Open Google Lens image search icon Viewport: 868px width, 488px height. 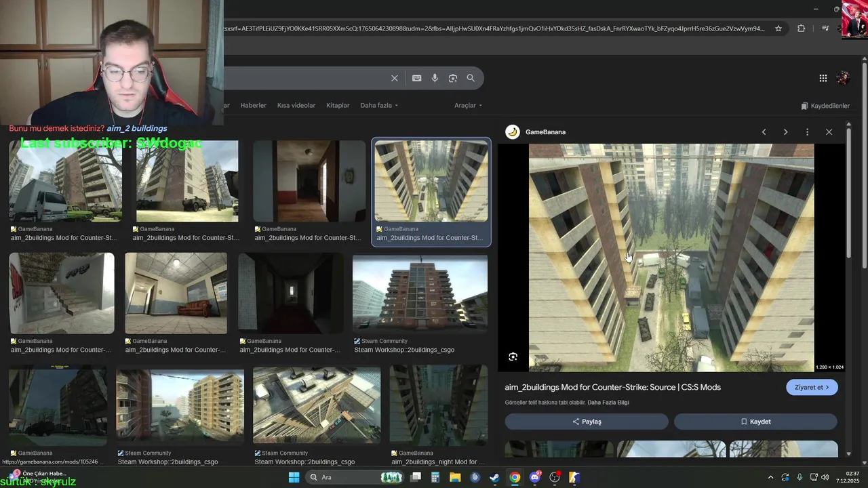(453, 78)
